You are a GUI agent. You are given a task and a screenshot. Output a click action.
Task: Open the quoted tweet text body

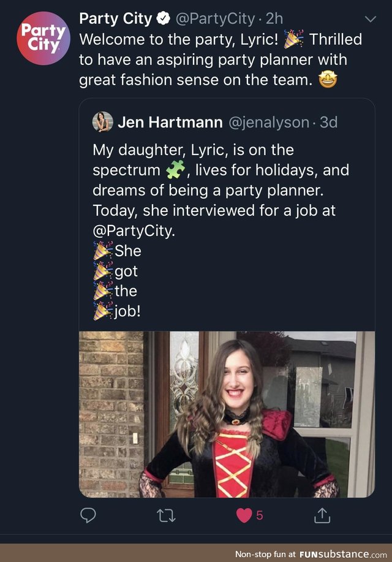pos(221,230)
